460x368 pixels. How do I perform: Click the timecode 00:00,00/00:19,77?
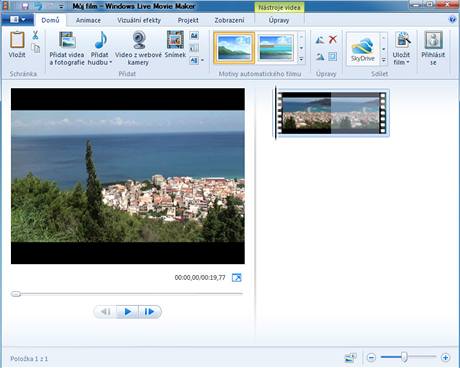[200, 277]
